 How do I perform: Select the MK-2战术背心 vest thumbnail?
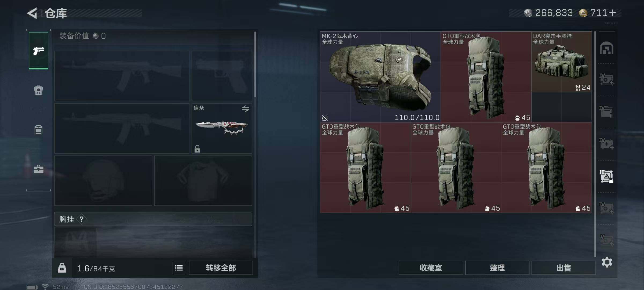point(380,77)
